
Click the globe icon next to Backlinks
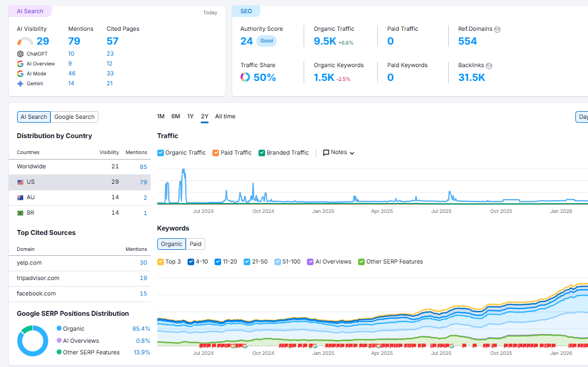coord(490,65)
